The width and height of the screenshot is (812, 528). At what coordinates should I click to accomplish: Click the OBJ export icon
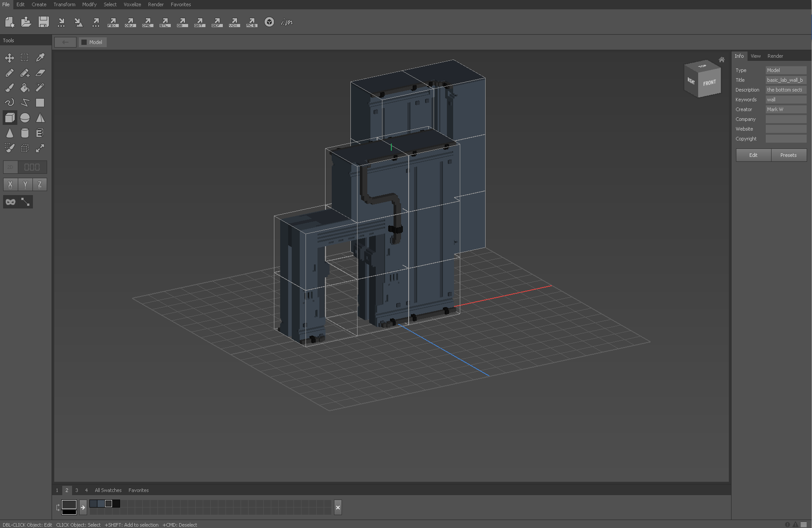click(130, 22)
